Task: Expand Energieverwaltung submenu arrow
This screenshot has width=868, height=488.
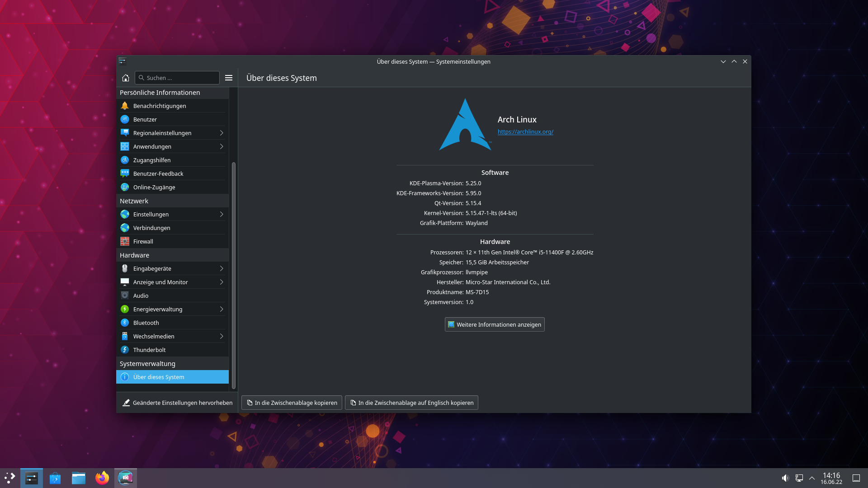Action: point(222,309)
